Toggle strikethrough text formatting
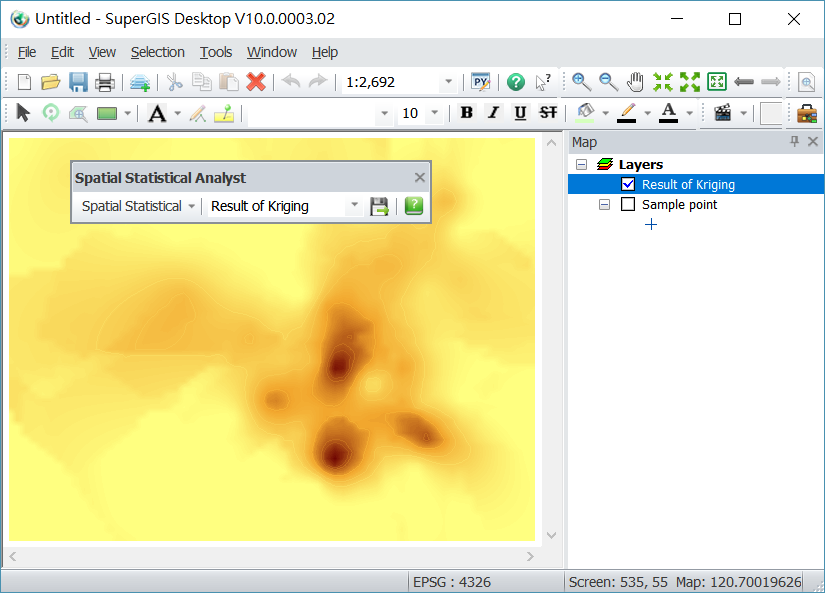825x593 pixels. tap(548, 113)
